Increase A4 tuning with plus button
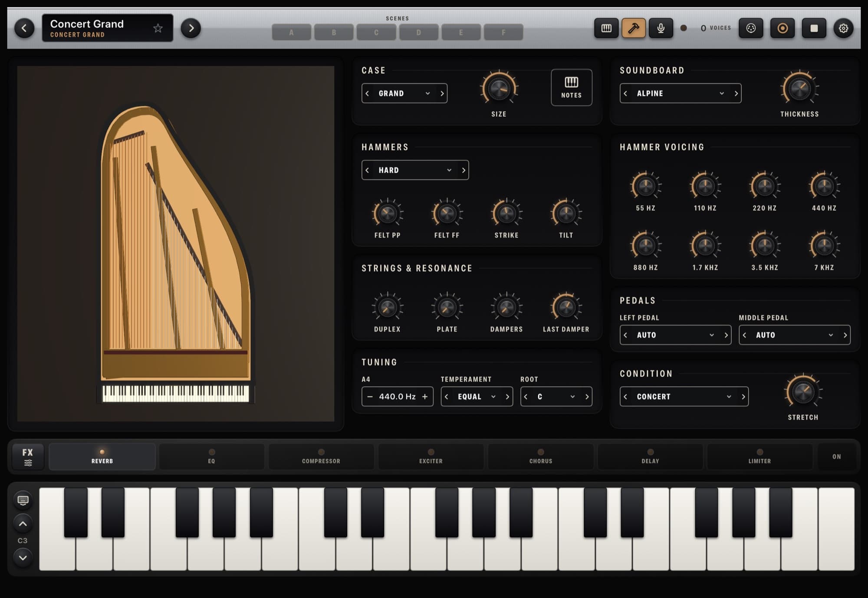Image resolution: width=868 pixels, height=598 pixels. (x=425, y=397)
